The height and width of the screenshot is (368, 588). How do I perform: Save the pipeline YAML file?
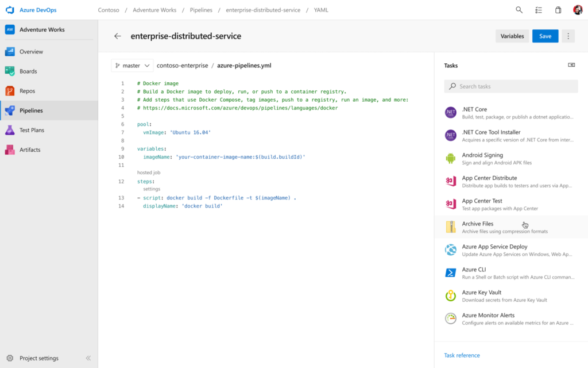pyautogui.click(x=544, y=36)
